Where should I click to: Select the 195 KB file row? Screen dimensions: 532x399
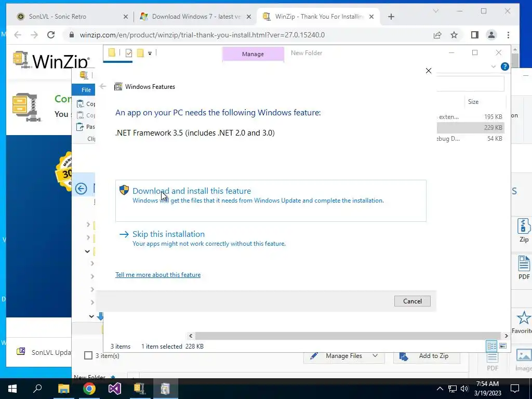[x=470, y=117]
